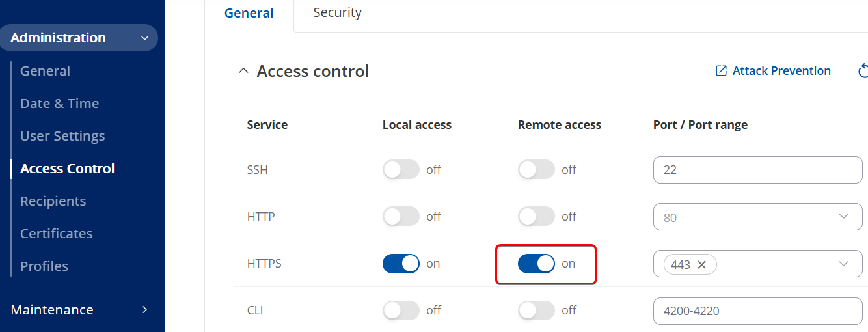Remove the 443 port tag with its x

click(x=701, y=264)
